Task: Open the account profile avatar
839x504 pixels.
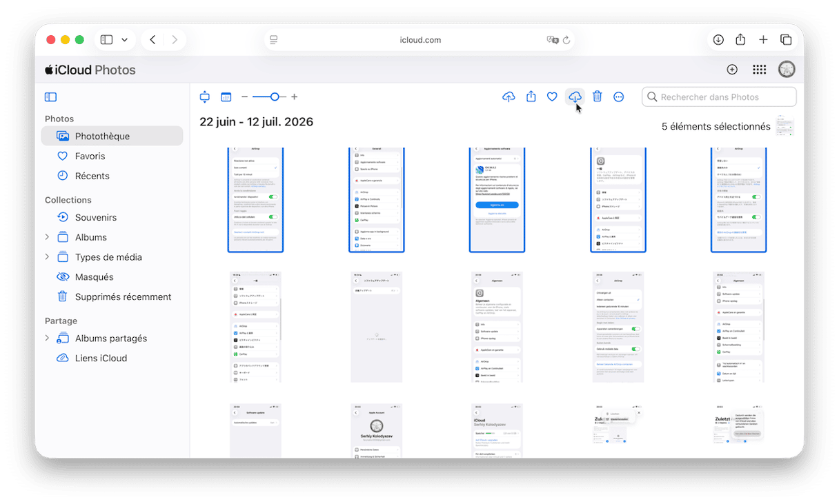Action: coord(787,70)
